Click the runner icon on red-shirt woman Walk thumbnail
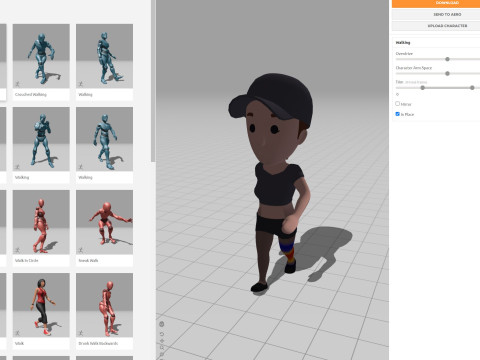Screen dimensions: 480x360 pos(18,333)
